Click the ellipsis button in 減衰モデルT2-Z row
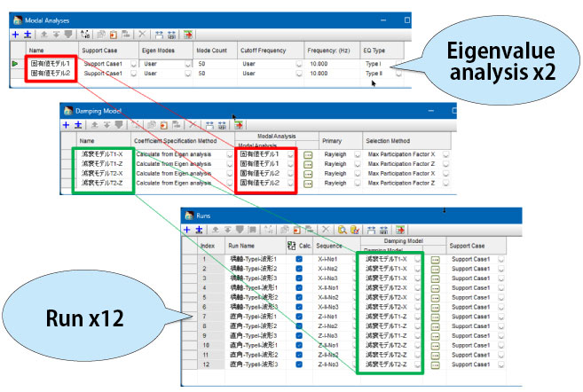The image size is (583, 392). tap(308, 184)
